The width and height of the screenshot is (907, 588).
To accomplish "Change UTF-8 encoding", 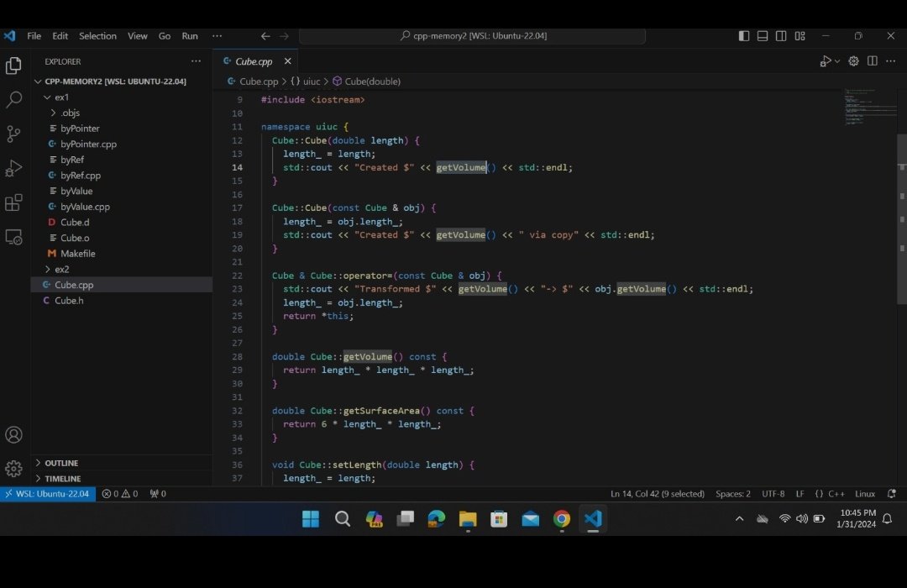I will point(773,494).
